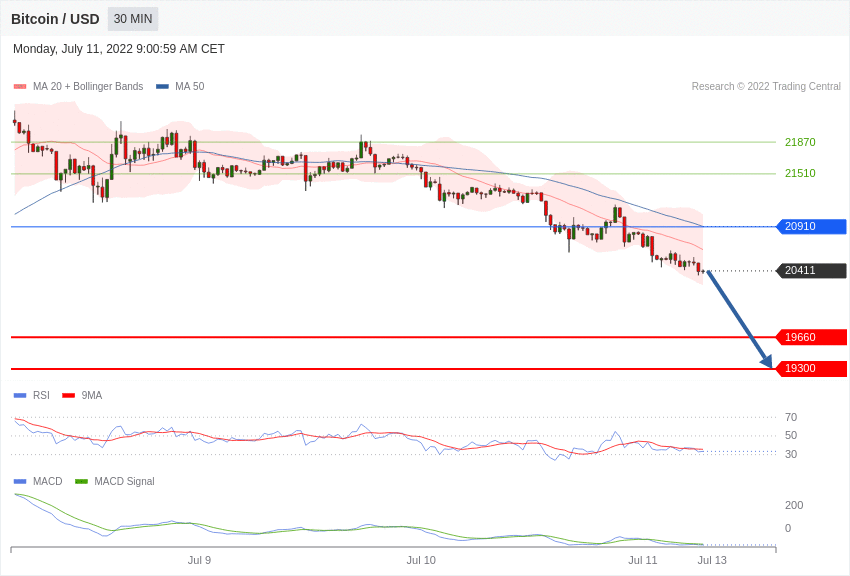Click the 'MACD Signal' legend label
Viewport: 850px width, 576px height.
[124, 482]
